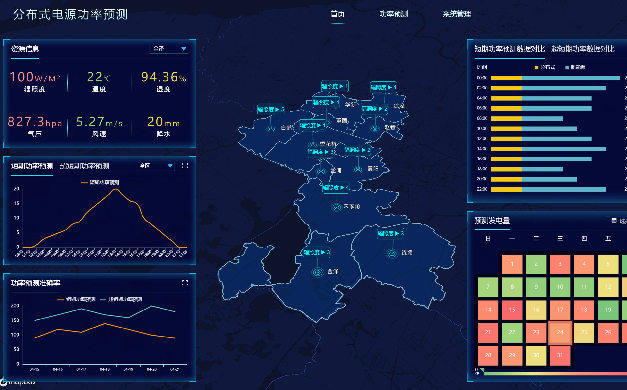Toggle the orange legend in the forecast line chart
This screenshot has width=627, height=390.
pyautogui.click(x=100, y=182)
